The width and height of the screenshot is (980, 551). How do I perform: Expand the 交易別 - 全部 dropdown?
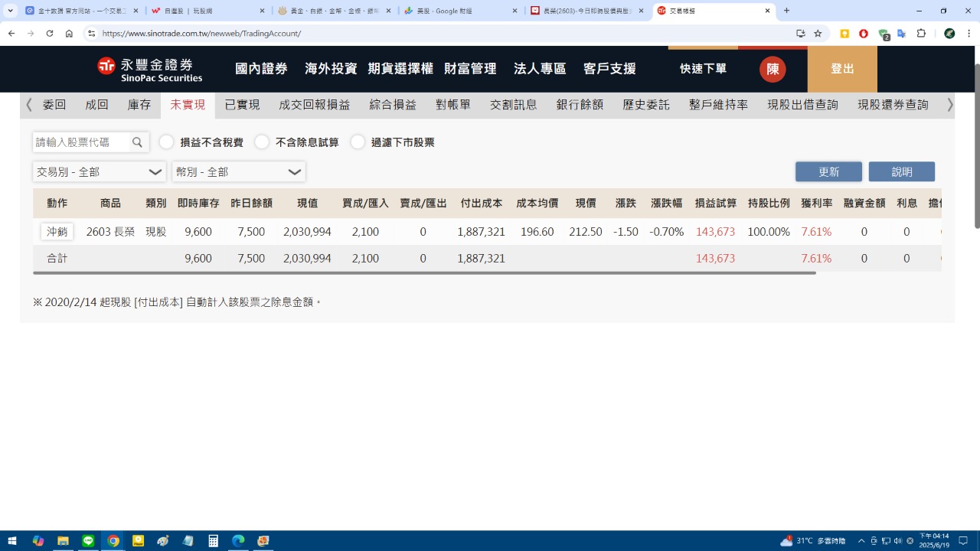point(100,172)
